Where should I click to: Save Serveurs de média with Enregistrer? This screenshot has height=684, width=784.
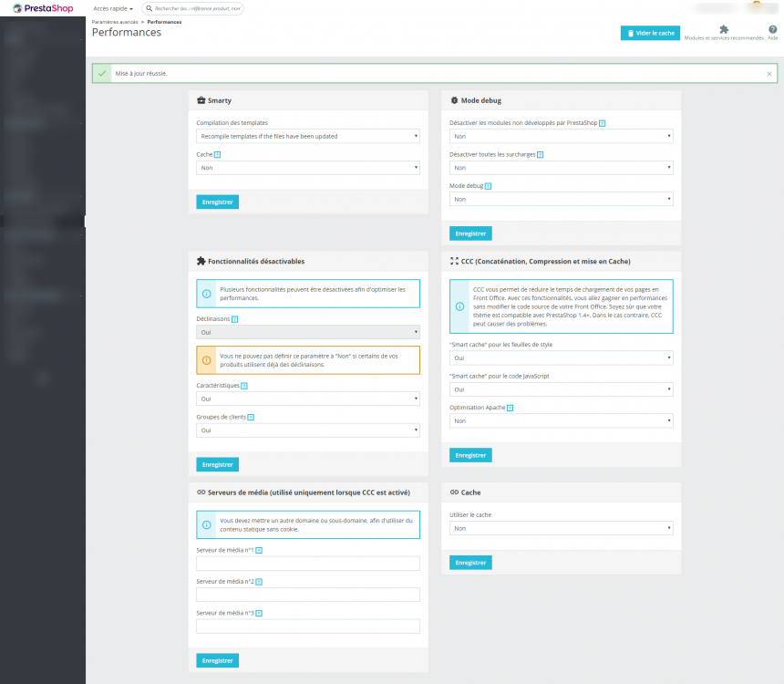click(218, 660)
